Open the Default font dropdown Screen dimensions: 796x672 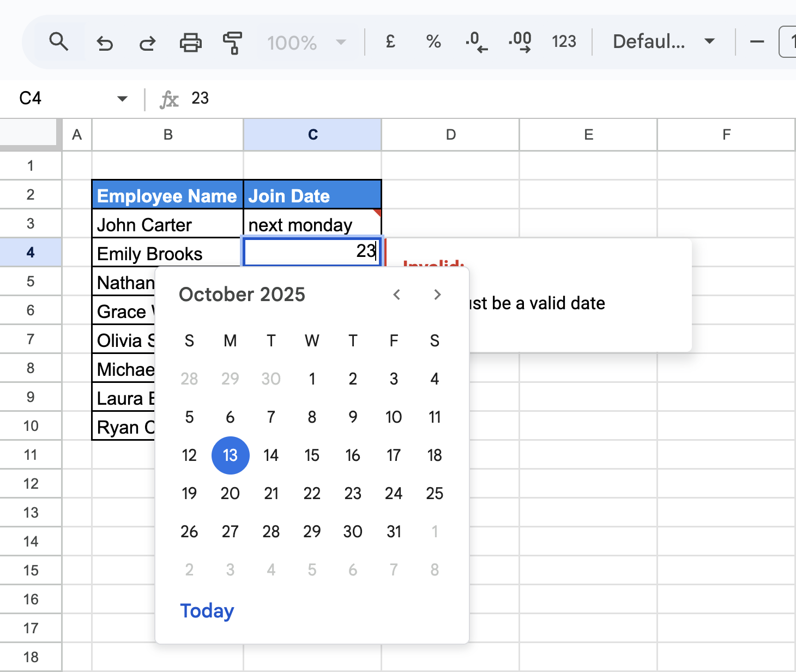coord(664,41)
